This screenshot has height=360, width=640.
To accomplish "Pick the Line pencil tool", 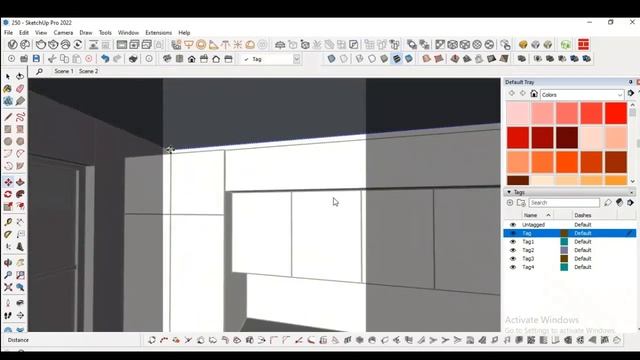I will coord(8,117).
